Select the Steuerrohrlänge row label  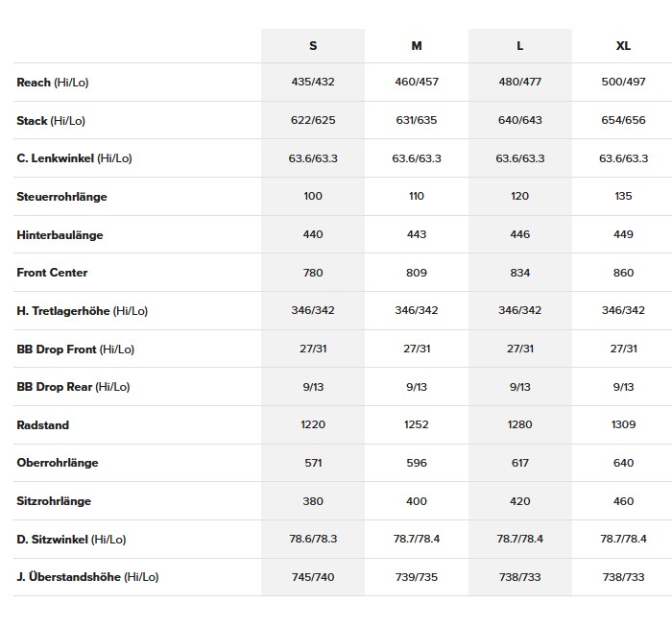61,197
